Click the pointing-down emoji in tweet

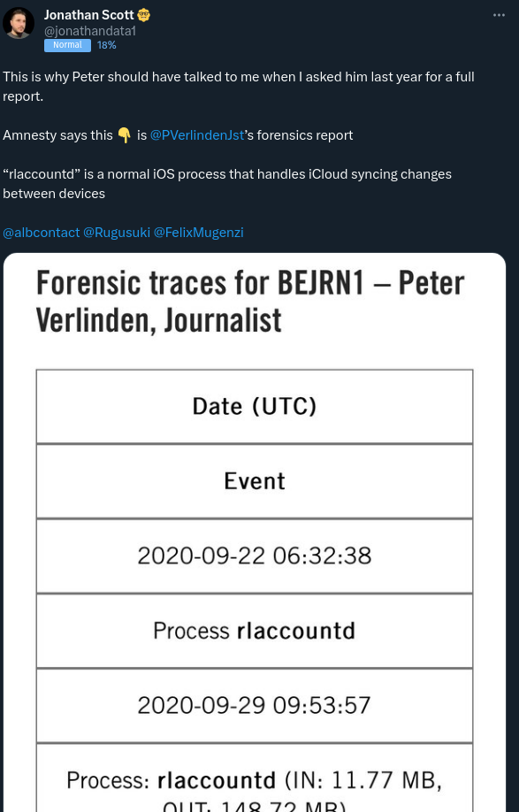click(124, 135)
